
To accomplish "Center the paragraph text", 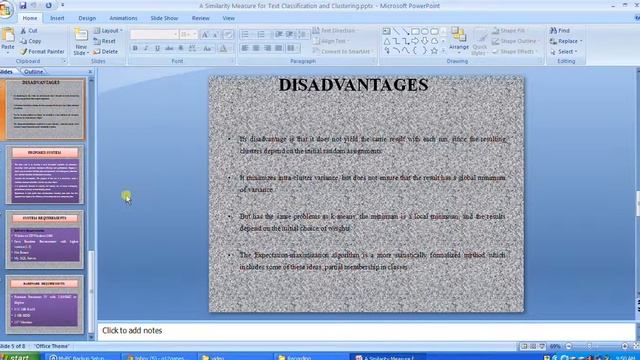I will 256,48.
